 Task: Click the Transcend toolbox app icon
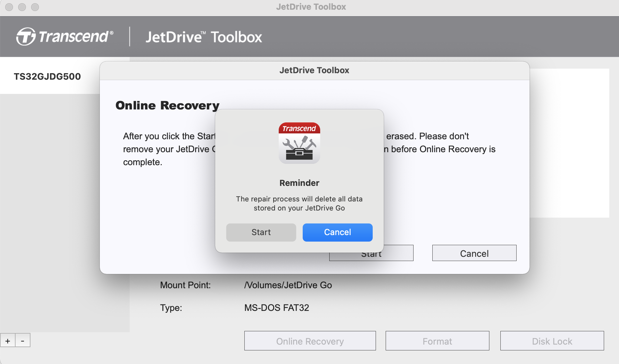[x=299, y=143]
